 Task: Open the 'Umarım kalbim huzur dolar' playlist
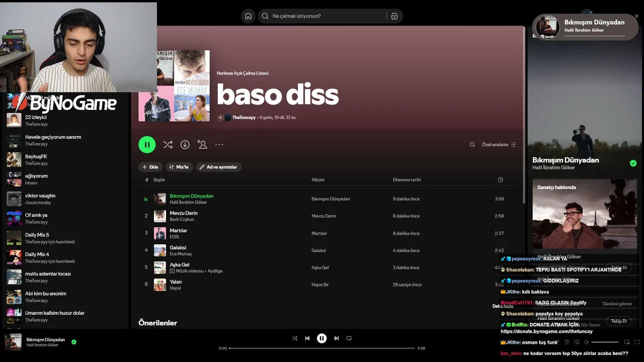tap(65, 317)
